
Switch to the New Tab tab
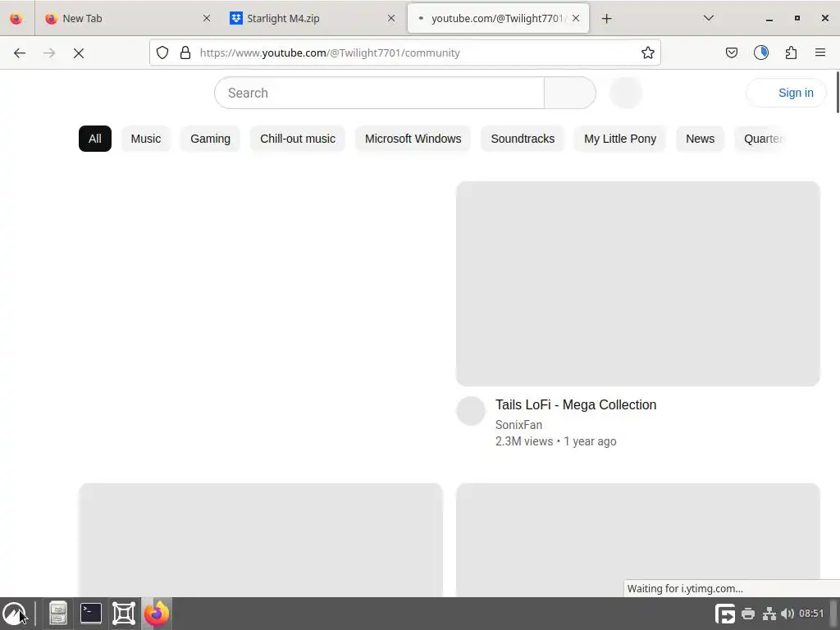point(127,18)
